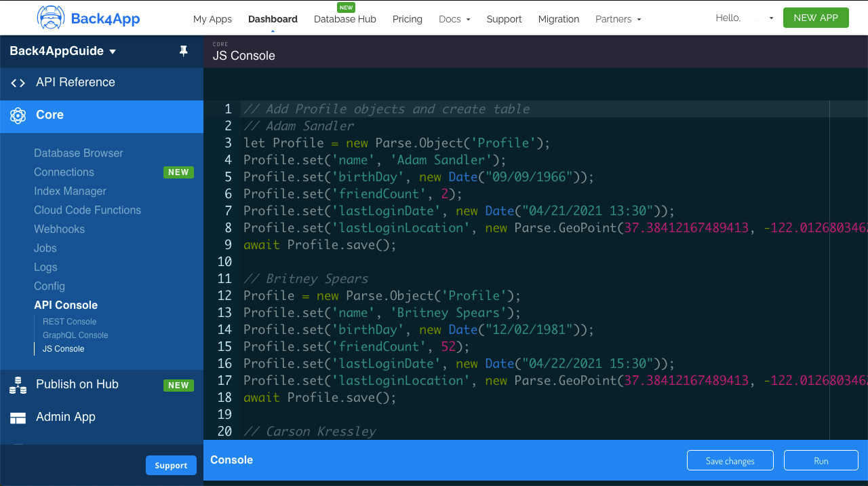Open Publish on Hub

tap(77, 384)
